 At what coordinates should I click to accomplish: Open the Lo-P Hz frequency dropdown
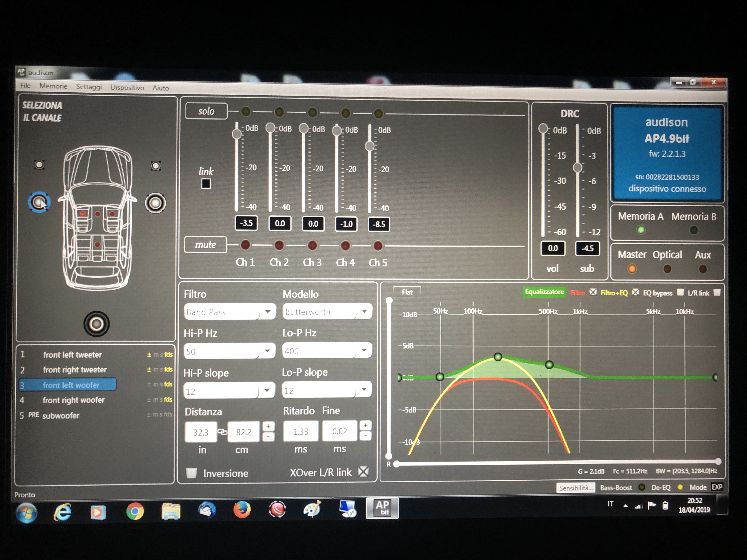(x=327, y=350)
